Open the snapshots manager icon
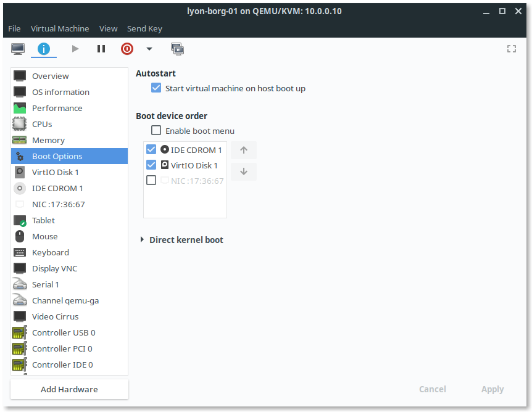Viewport: 532px width, 412px height. [x=177, y=49]
